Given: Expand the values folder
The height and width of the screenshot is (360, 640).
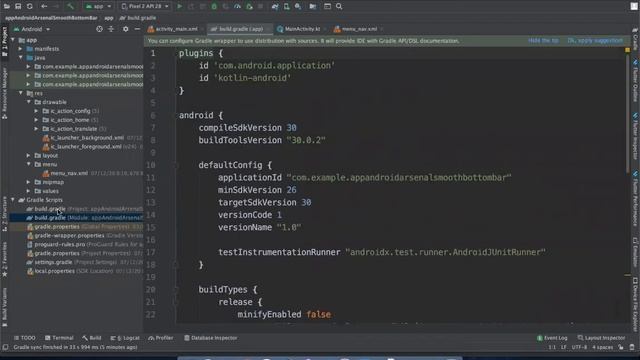Looking at the screenshot, I should (x=29, y=191).
